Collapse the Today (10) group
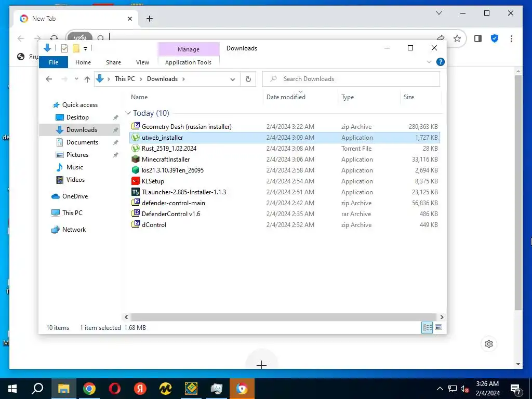Viewport: 532px width, 399px height. pos(128,113)
